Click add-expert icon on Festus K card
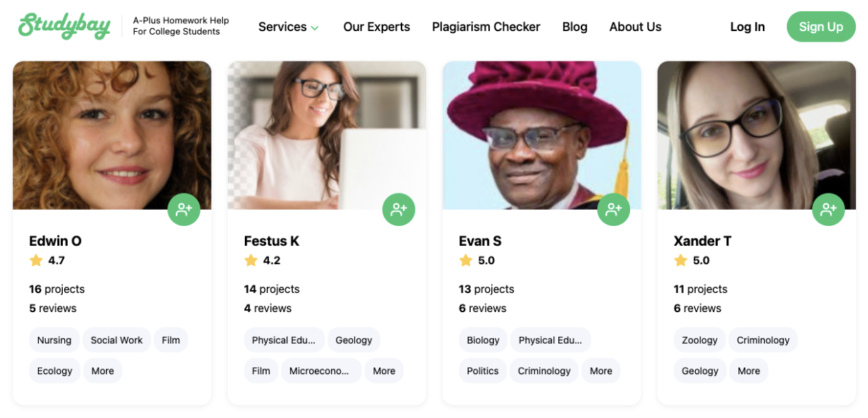868x418 pixels. [399, 209]
